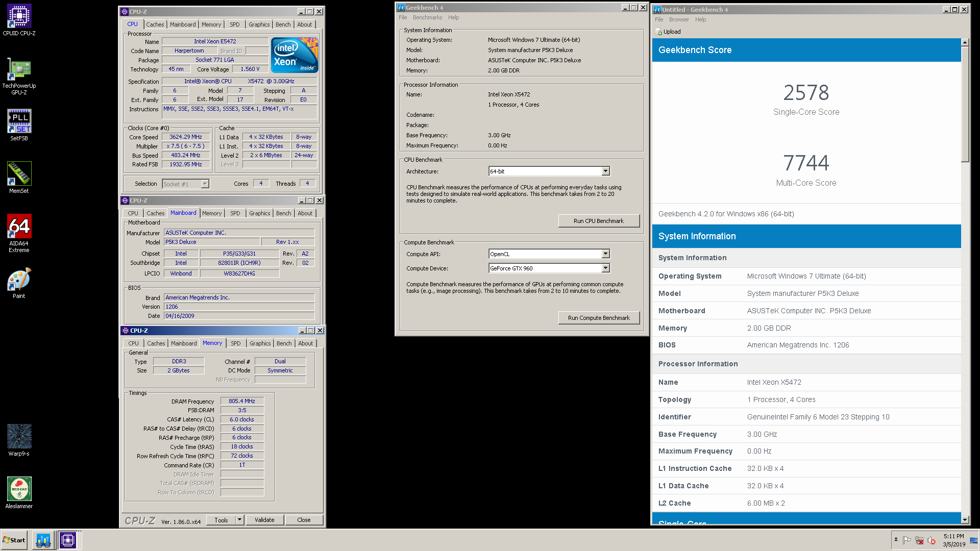Expand the Tools dropdown arrow in CPU-Z
Image resolution: width=980 pixels, height=551 pixels.
coord(239,520)
